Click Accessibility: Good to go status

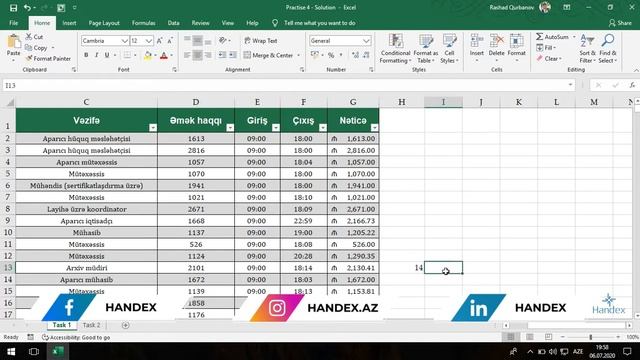[x=76, y=338]
